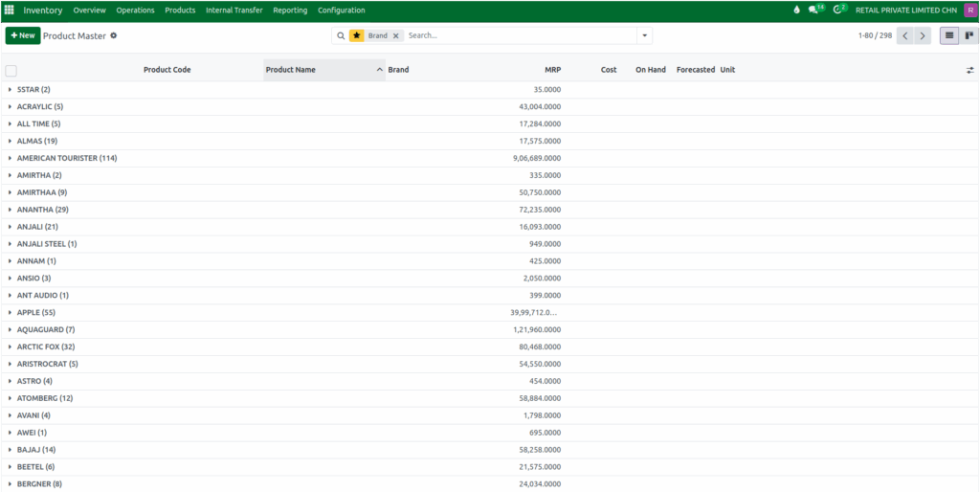Screen dimensions: 980x492
Task: Click the AMIRTHAA (9) group row
Action: tap(490, 192)
